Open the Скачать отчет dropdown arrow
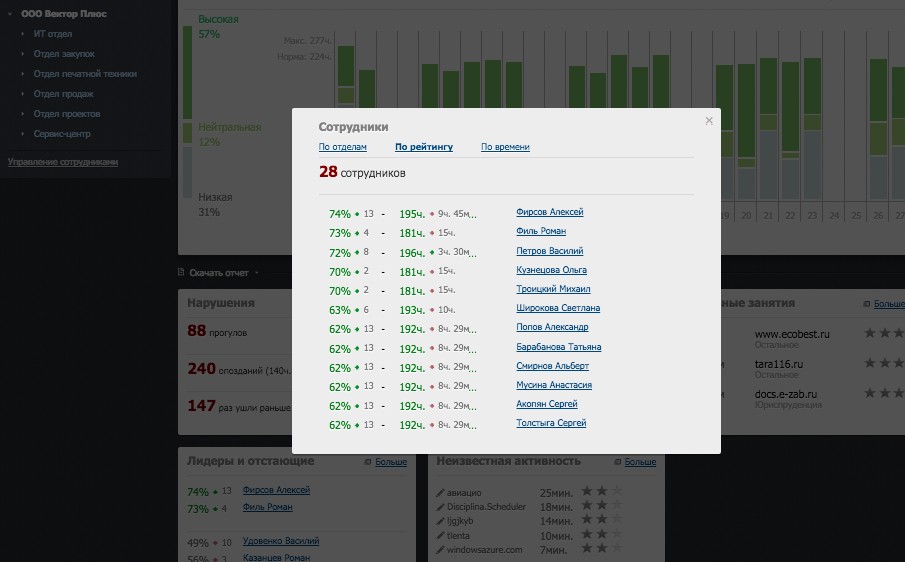 (256, 272)
